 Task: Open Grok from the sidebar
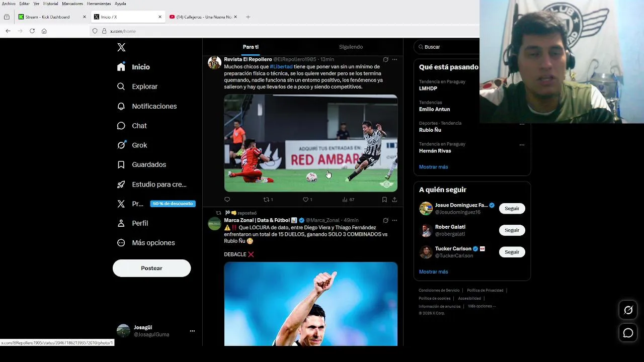132,145
